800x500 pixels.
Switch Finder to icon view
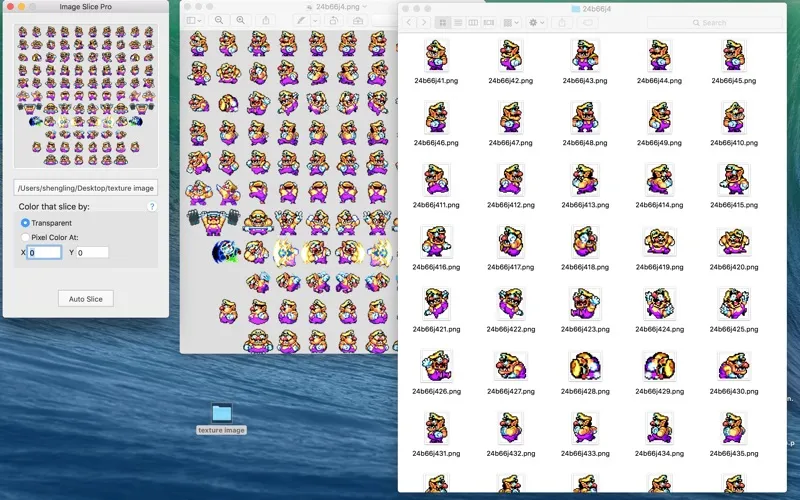tap(444, 22)
